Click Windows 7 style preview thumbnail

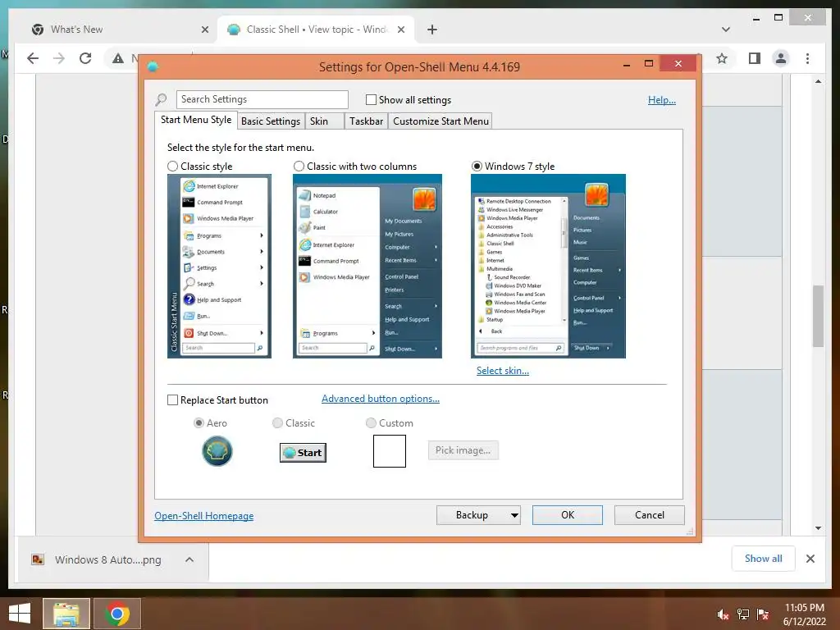point(548,267)
